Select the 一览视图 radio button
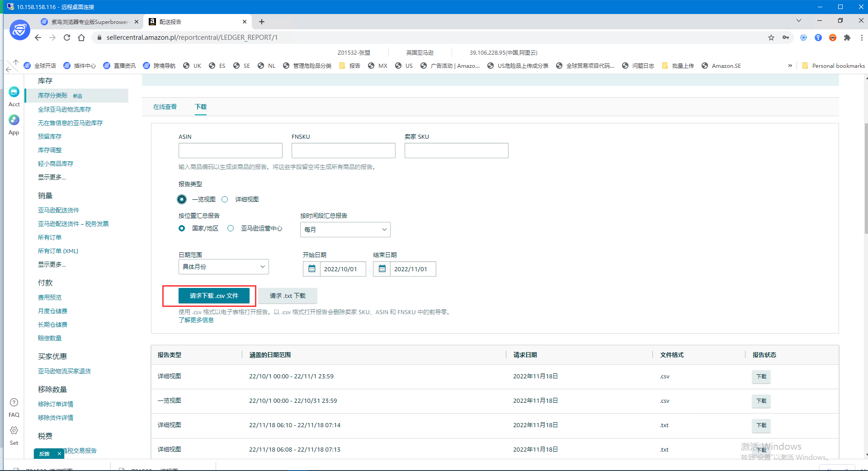868x471 pixels. (182, 199)
